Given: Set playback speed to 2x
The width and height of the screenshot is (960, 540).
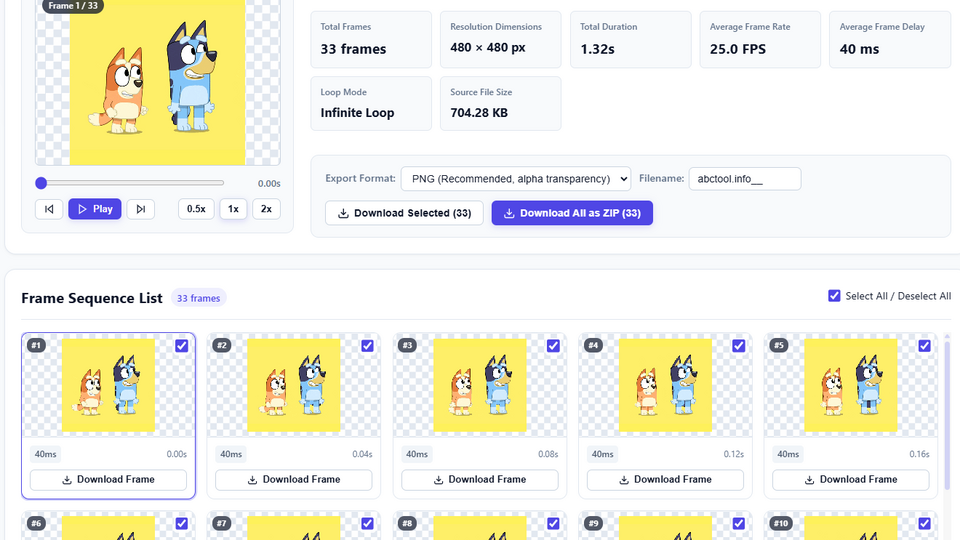Looking at the screenshot, I should click(x=266, y=209).
